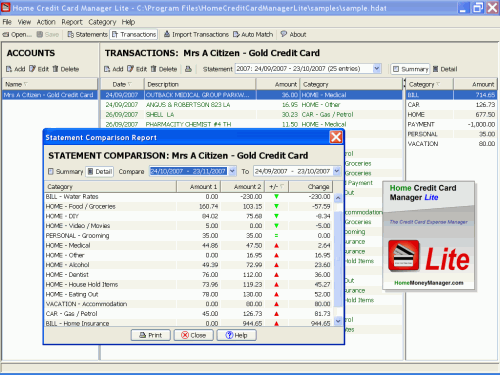Add a new account in Accounts panel
The width and height of the screenshot is (500, 375).
coord(15,69)
